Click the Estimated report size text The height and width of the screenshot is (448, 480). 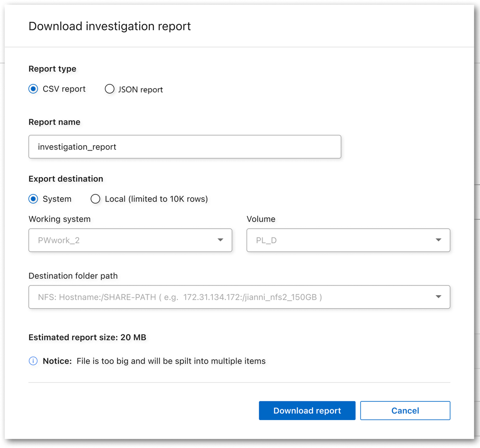pyautogui.click(x=87, y=337)
